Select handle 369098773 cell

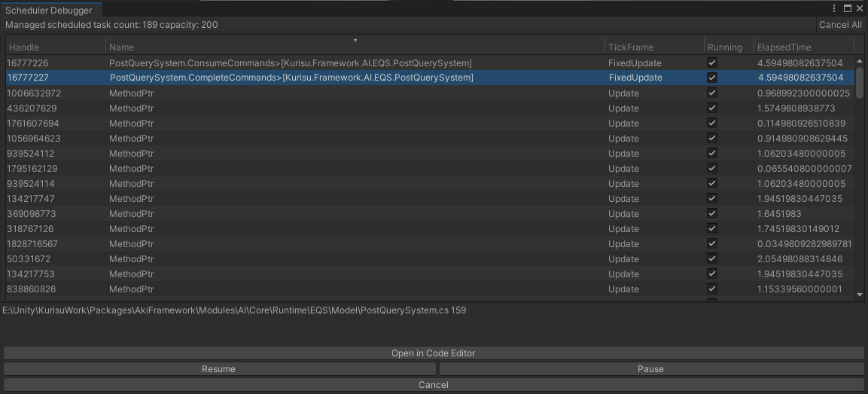(x=31, y=213)
